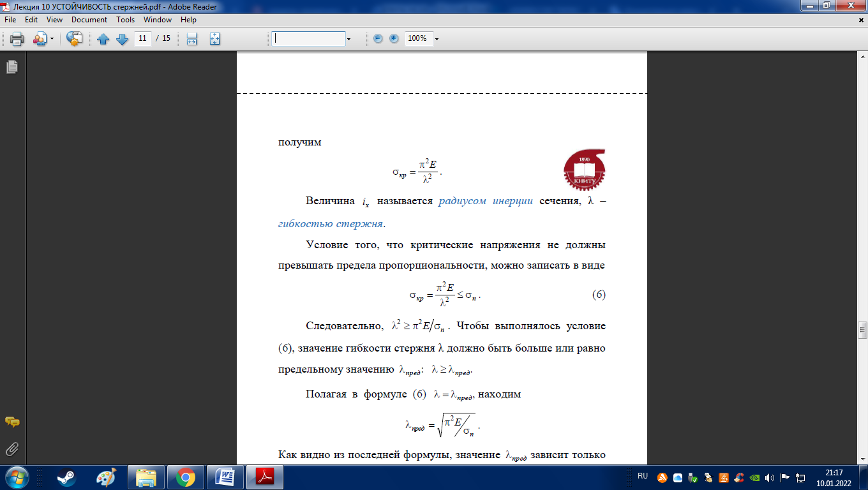Expand the Find box dropdown arrow
Viewport: 868px width, 490px height.
[x=348, y=39]
